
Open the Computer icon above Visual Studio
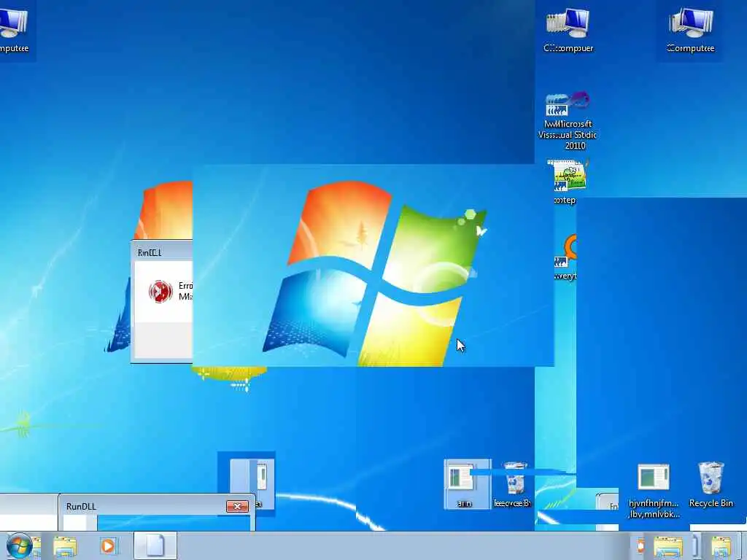click(568, 31)
